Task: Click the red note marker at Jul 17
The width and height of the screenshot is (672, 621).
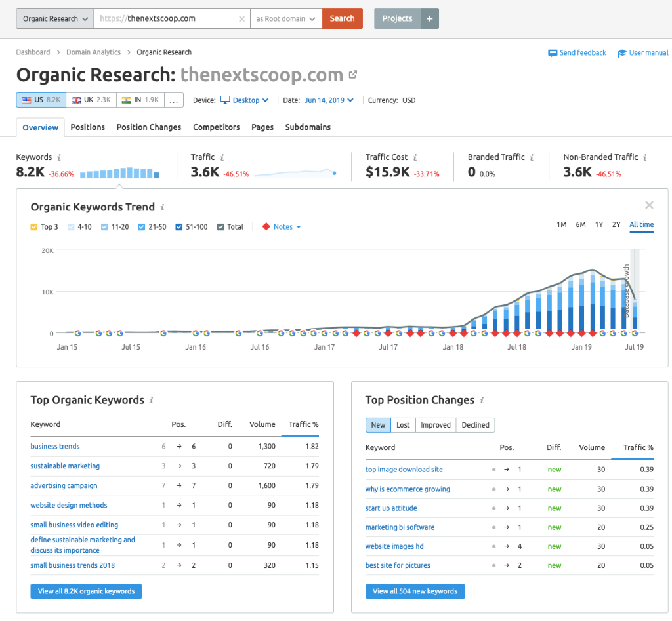Action: [x=388, y=333]
